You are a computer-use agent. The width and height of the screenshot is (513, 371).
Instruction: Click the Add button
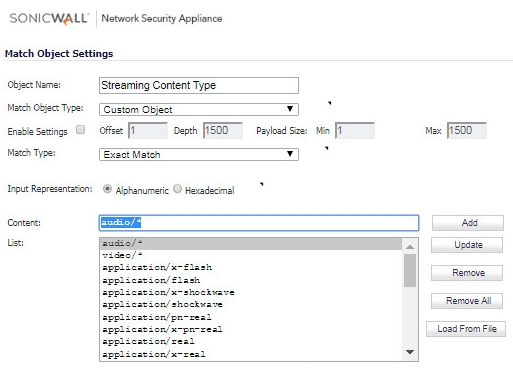coord(468,223)
